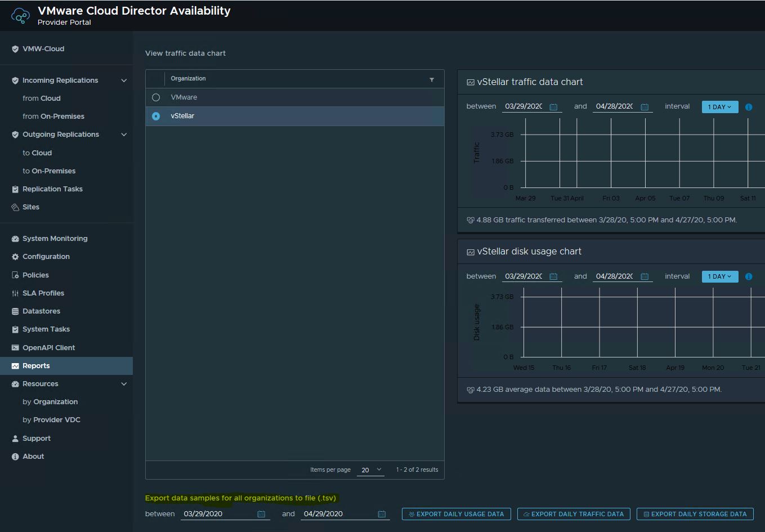The width and height of the screenshot is (765, 532).
Task: Open calendar for traffic chart start date
Action: tap(553, 107)
